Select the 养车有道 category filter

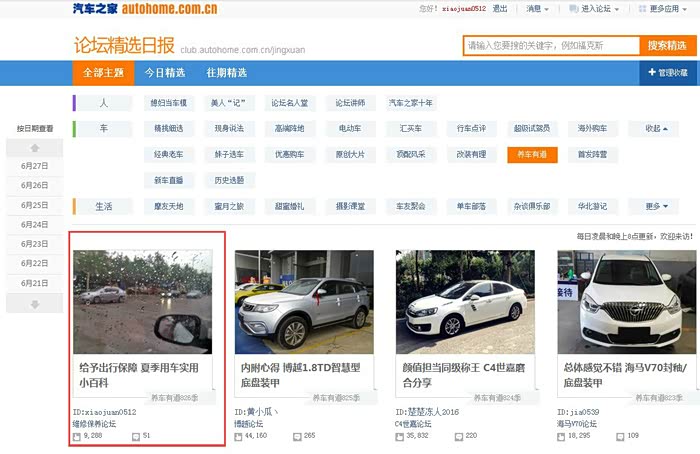click(x=531, y=155)
